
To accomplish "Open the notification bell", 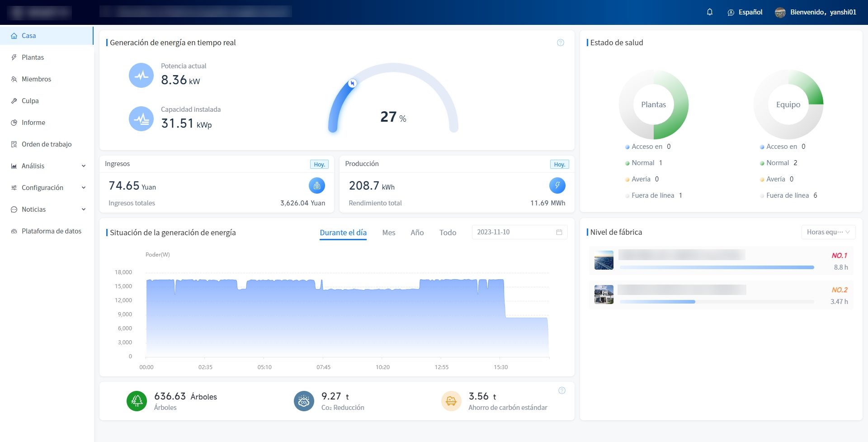I will click(710, 12).
